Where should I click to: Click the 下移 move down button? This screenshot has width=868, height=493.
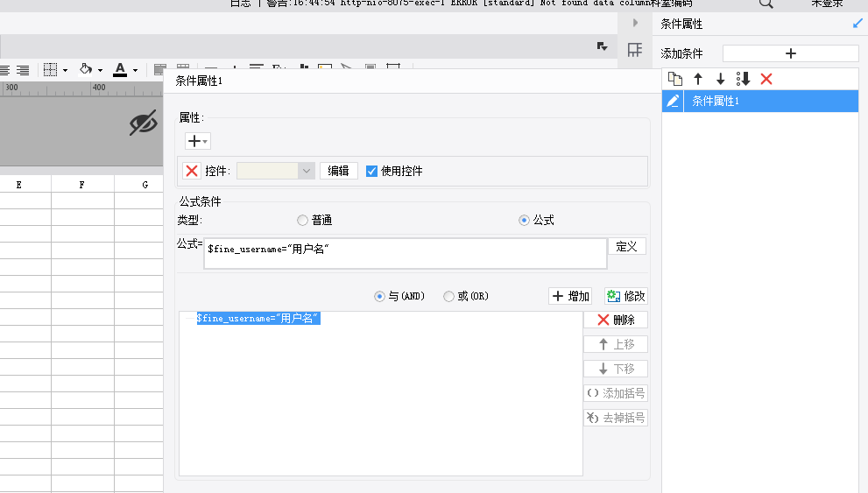click(x=616, y=369)
